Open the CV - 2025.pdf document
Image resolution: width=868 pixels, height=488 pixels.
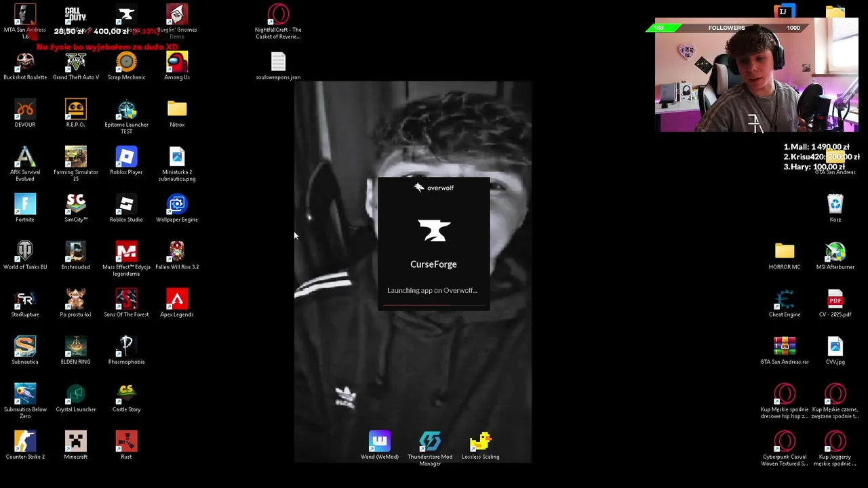[835, 303]
